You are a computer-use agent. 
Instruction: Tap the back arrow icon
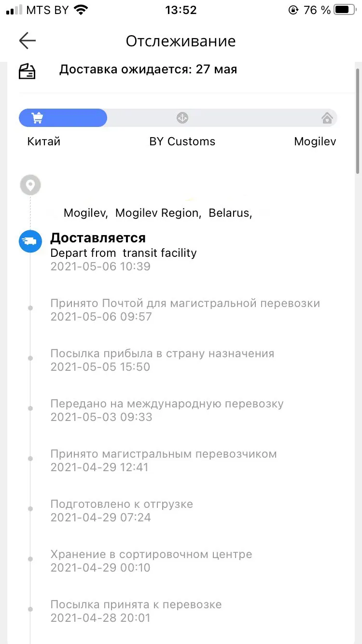[x=28, y=41]
